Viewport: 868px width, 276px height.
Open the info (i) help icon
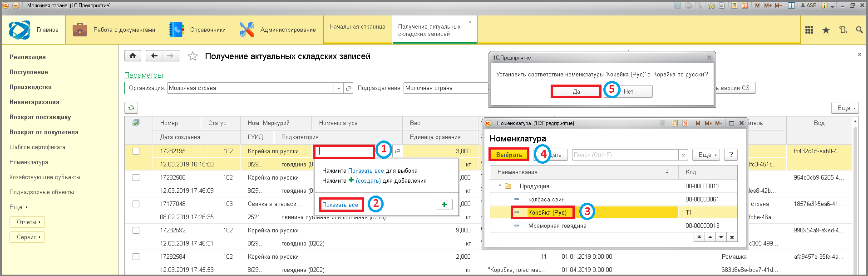(824, 6)
